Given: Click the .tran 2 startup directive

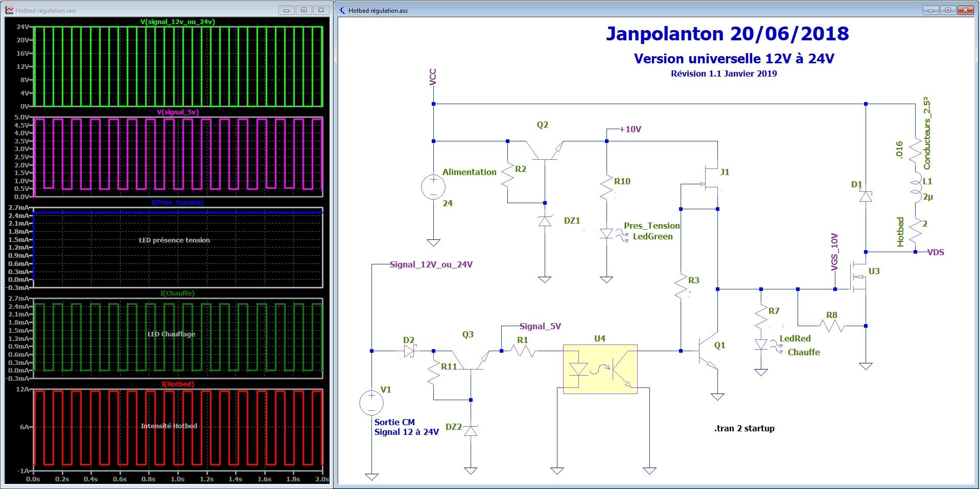Looking at the screenshot, I should tap(744, 428).
